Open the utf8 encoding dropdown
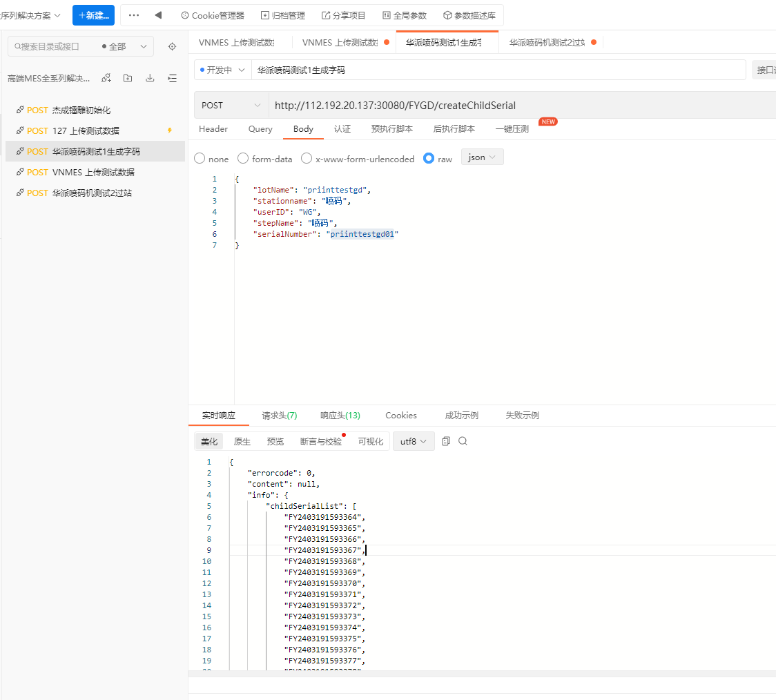776x700 pixels. 414,441
